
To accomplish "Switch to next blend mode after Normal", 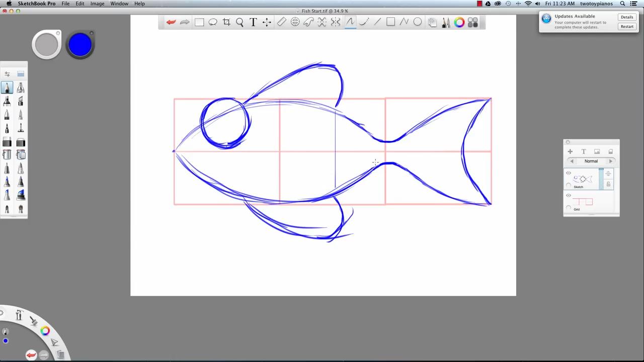I will tap(611, 161).
